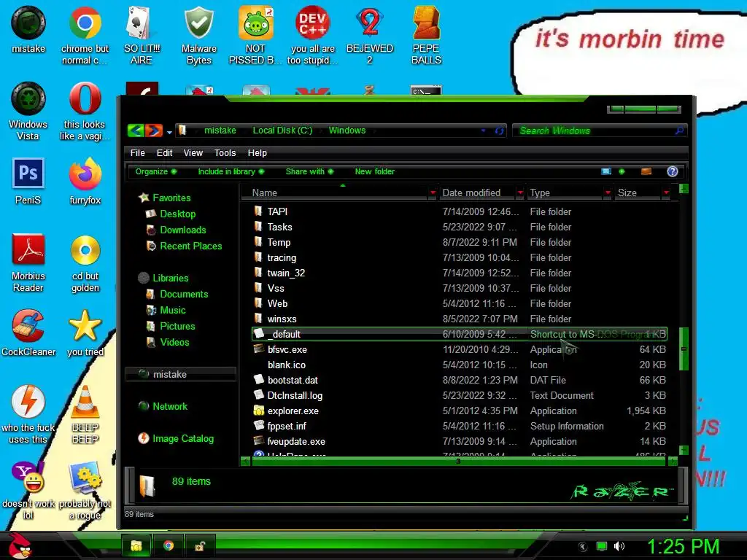Launch the furryfox Firefox icon

click(85, 181)
